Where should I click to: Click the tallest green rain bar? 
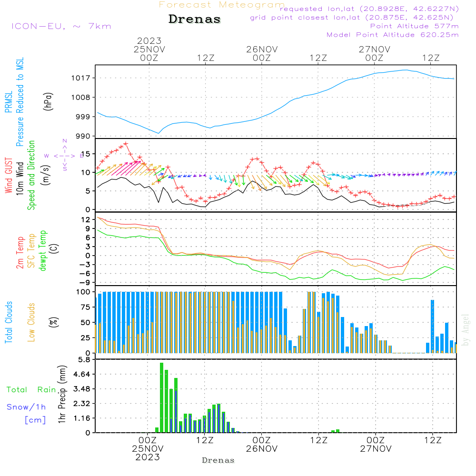[x=161, y=397]
